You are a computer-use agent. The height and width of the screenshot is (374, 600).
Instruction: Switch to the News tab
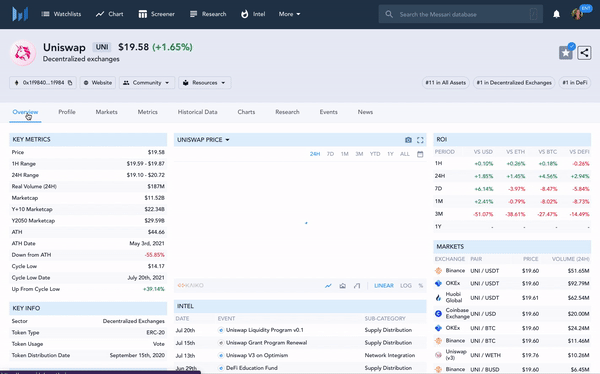[x=365, y=112]
